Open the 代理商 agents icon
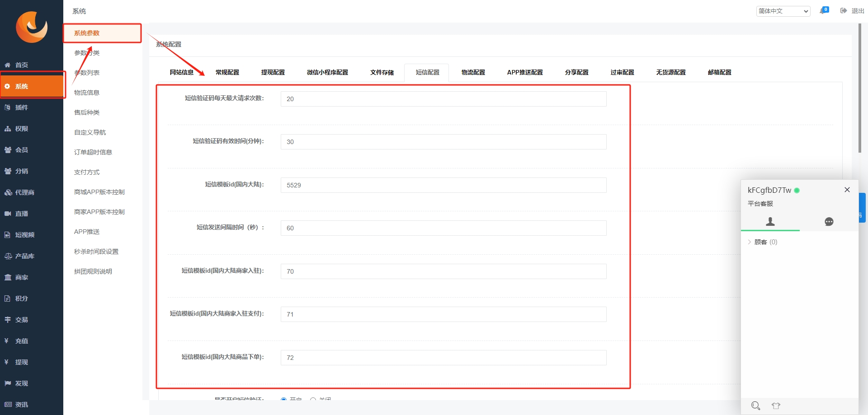This screenshot has height=415, width=868. (8, 192)
